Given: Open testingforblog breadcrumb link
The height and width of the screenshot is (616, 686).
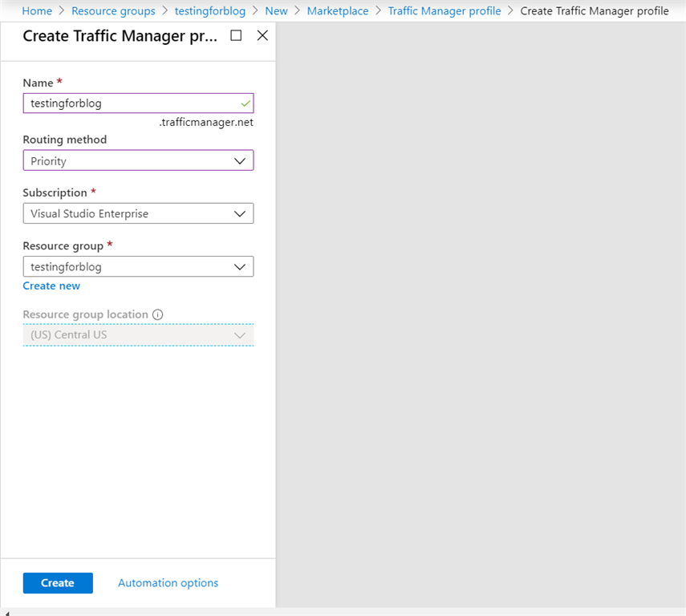Looking at the screenshot, I should (x=210, y=11).
